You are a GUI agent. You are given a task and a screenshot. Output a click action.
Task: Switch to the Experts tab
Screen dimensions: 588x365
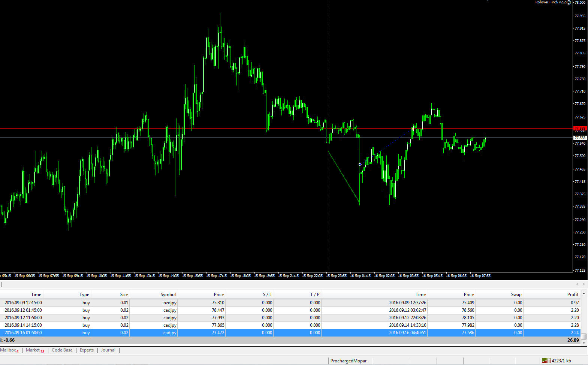87,350
